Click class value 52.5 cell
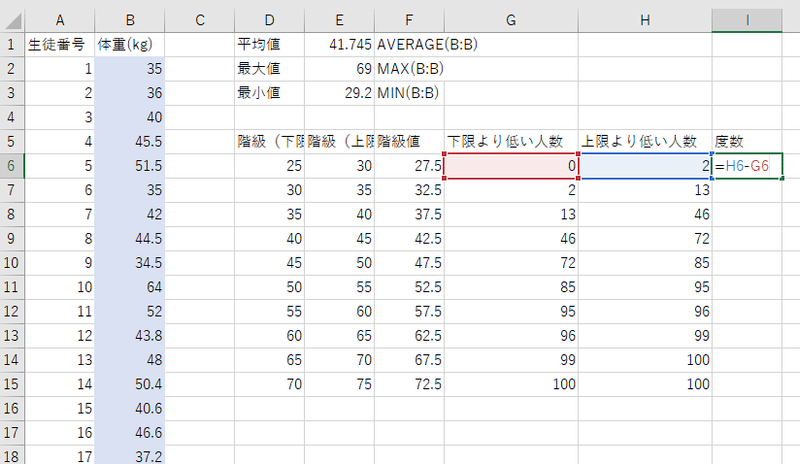The width and height of the screenshot is (800, 464). pyautogui.click(x=409, y=287)
